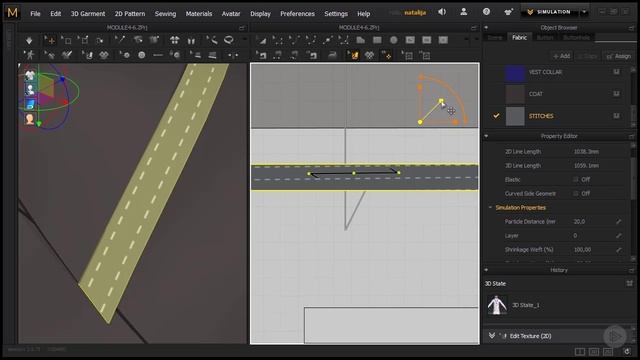Click the COAT fabric row icon on right
This screenshot has height=360, width=640.
point(616,94)
